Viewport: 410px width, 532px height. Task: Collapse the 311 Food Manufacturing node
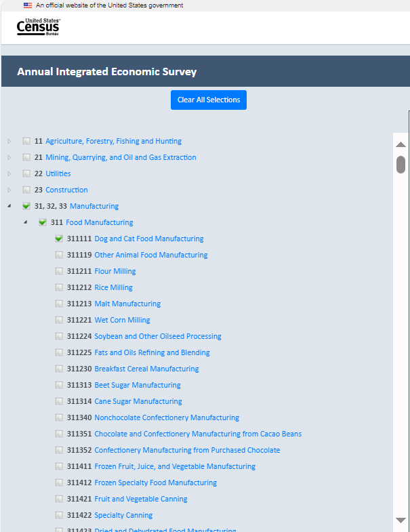click(26, 222)
